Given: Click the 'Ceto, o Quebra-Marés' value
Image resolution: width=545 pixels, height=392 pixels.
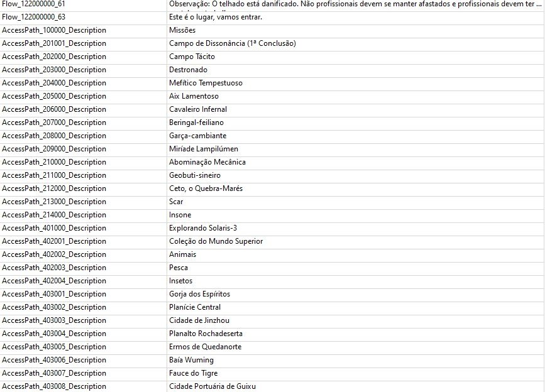Looking at the screenshot, I should click(x=355, y=189).
